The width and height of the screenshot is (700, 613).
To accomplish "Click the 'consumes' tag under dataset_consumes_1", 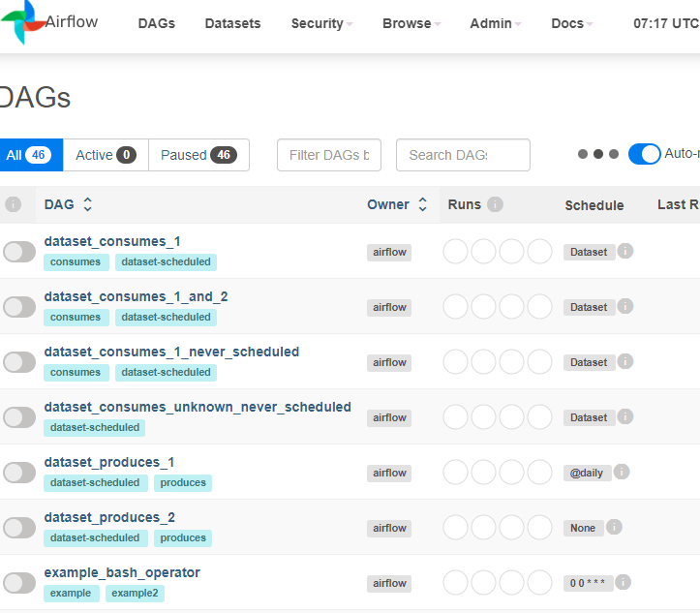I will coord(76,261).
